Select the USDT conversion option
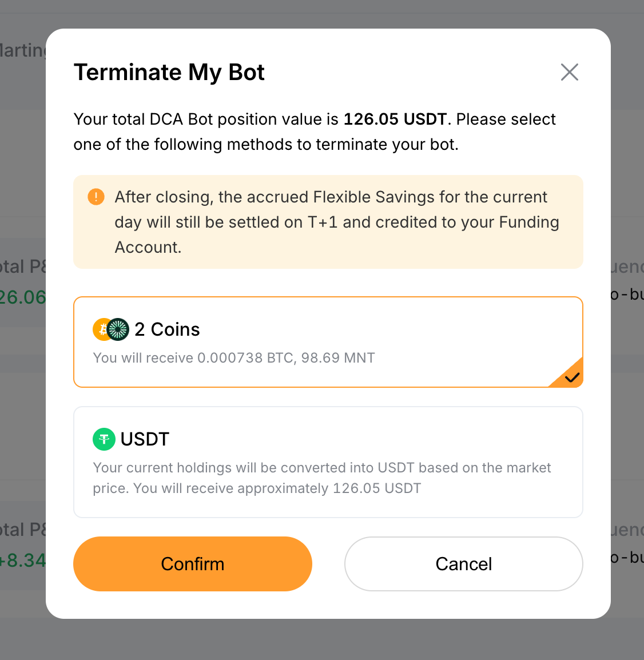Screen dimensions: 644x660 tap(328, 462)
